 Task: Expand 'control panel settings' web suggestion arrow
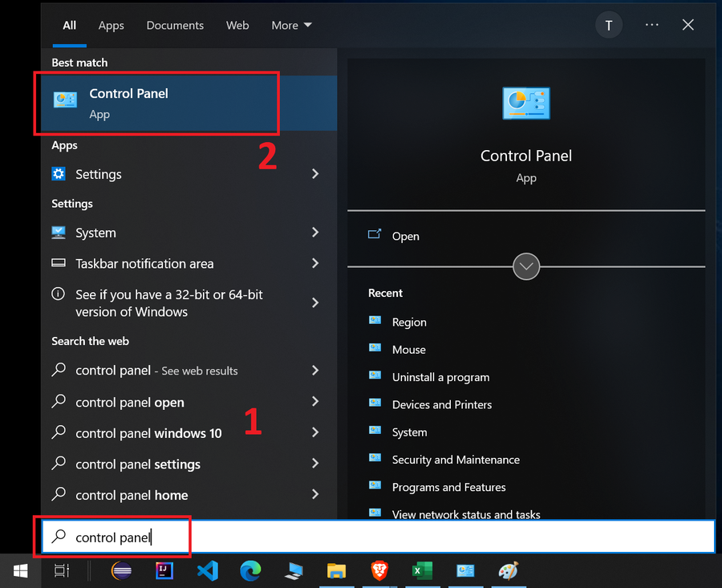[315, 464]
